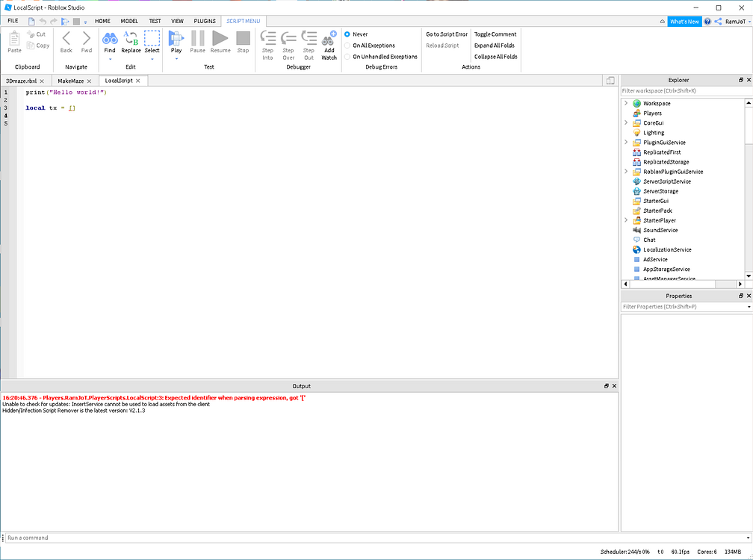
Task: Switch to the MODEL ribbon tab
Action: point(129,21)
